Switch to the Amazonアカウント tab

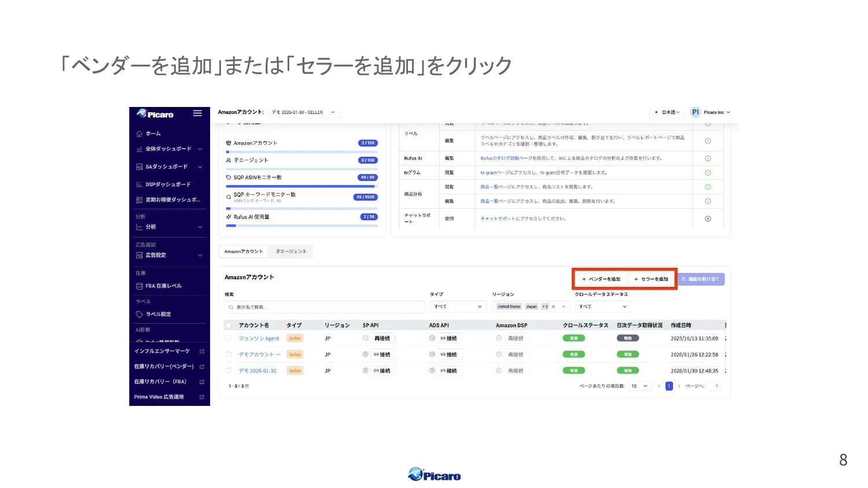pyautogui.click(x=244, y=252)
